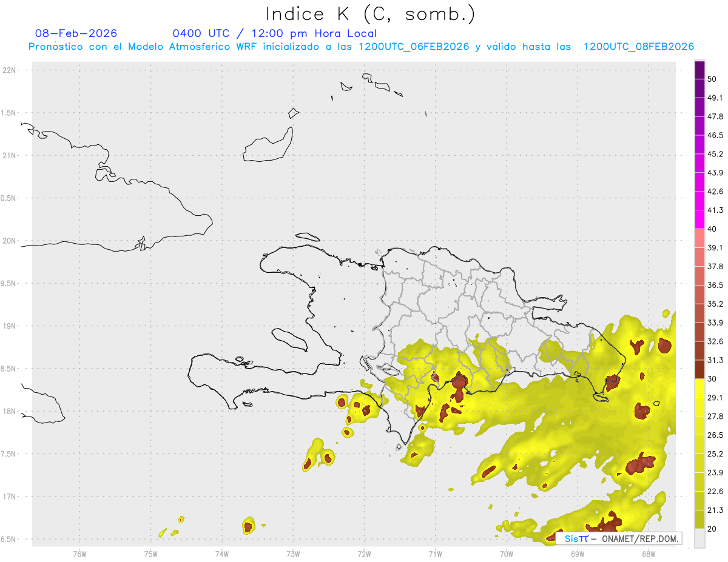Click the color bar value '40'
Viewport: 728px width, 562px height.
tap(712, 229)
